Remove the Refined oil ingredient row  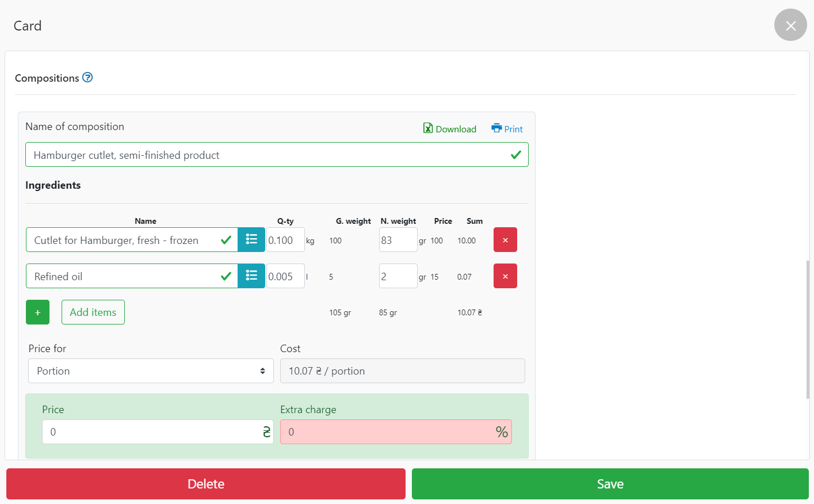pyautogui.click(x=505, y=276)
